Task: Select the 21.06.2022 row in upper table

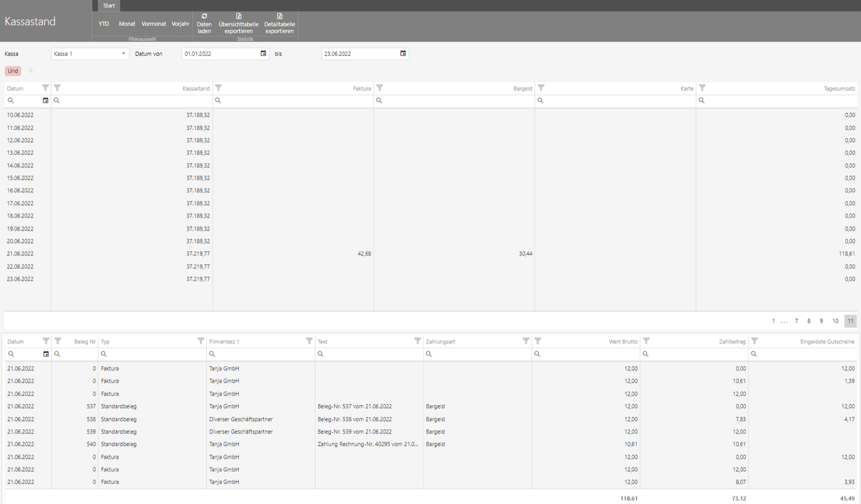Action: coord(430,254)
